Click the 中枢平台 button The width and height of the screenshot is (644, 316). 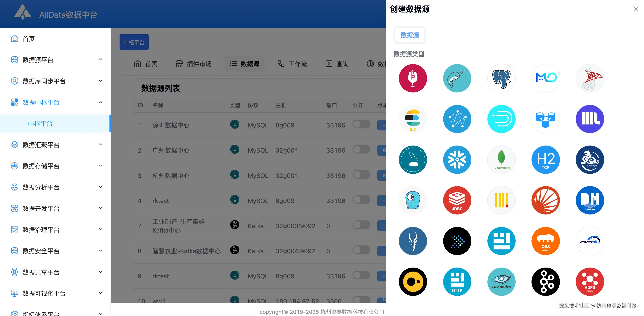(134, 42)
